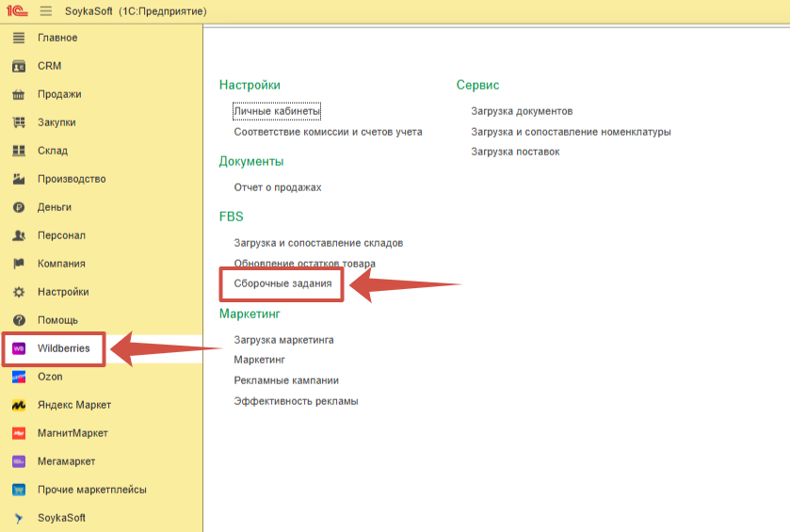Open the Компания section label

click(61, 264)
